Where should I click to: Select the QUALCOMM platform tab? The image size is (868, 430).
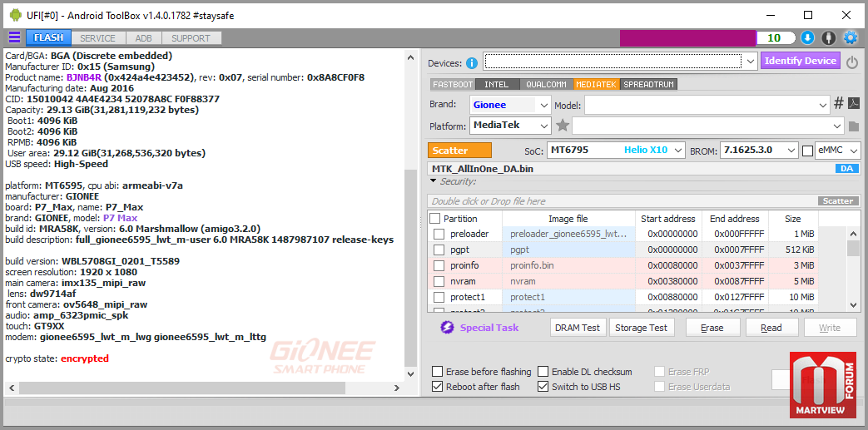(546, 85)
